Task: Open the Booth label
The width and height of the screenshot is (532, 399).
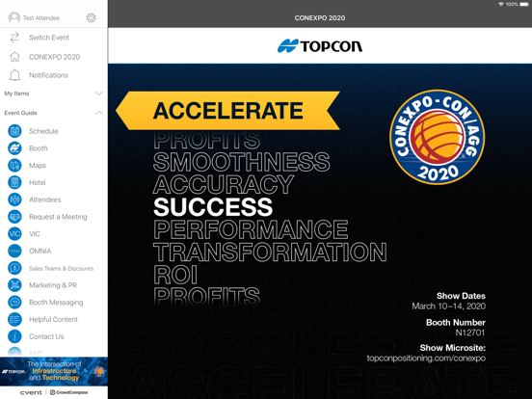Action: point(39,148)
